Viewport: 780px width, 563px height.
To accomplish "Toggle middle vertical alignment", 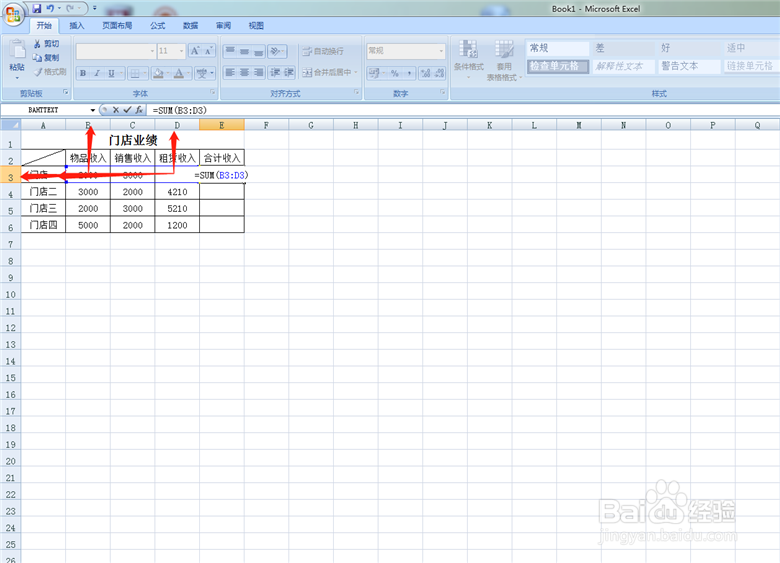I will point(244,51).
